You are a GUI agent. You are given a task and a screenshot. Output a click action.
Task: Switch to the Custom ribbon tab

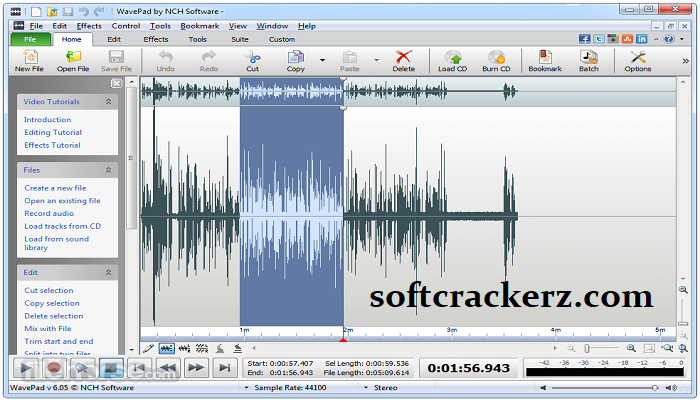tap(282, 39)
